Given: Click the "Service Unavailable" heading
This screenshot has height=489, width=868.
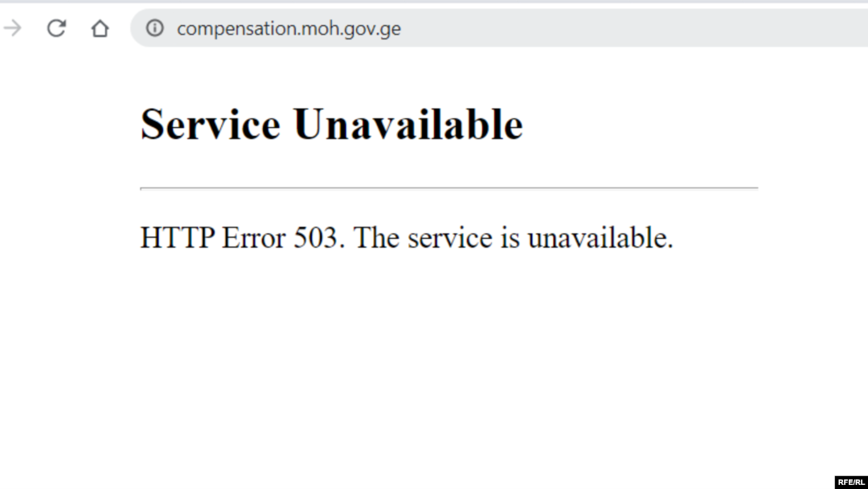Looking at the screenshot, I should (332, 124).
